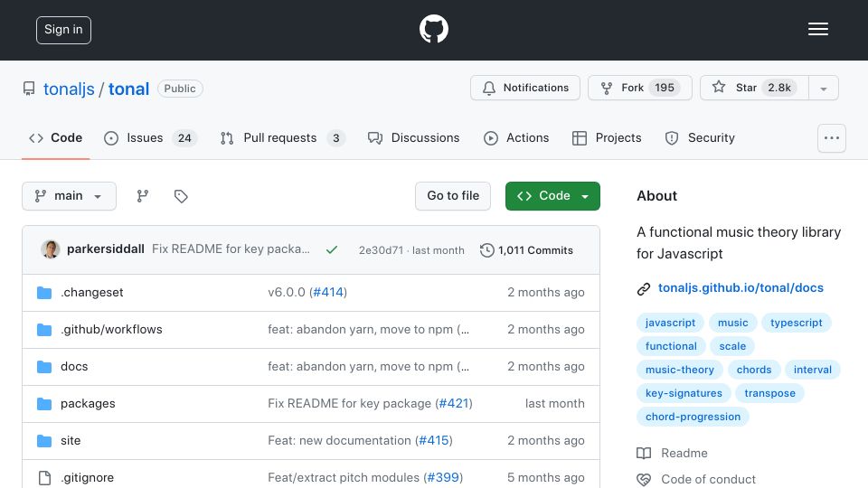Open the hamburger navigation menu

coord(817,29)
